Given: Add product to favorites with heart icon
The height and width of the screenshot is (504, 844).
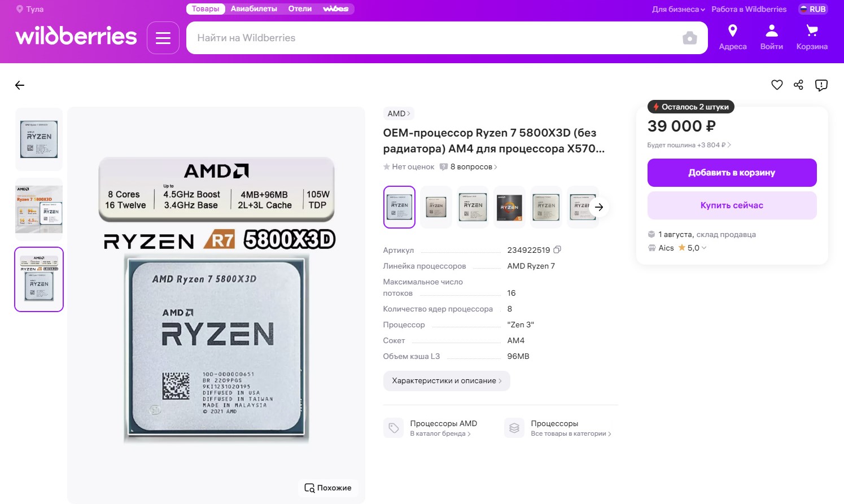Looking at the screenshot, I should 777,85.
